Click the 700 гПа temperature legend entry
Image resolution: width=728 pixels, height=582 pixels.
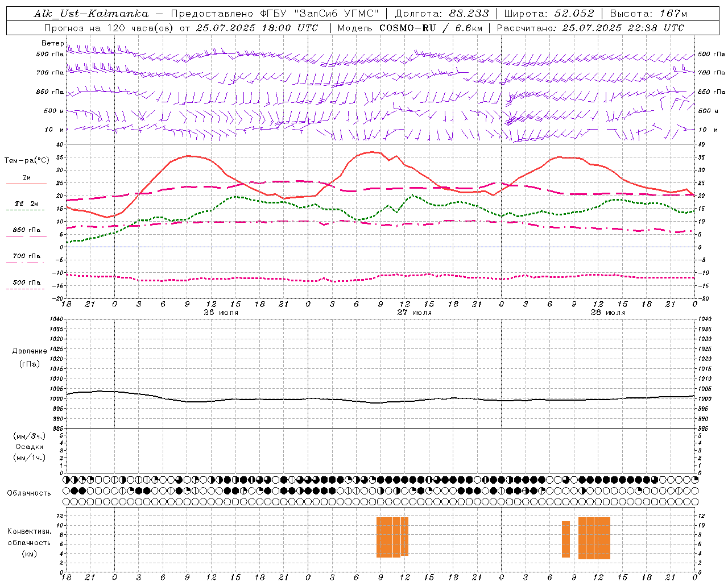27,256
